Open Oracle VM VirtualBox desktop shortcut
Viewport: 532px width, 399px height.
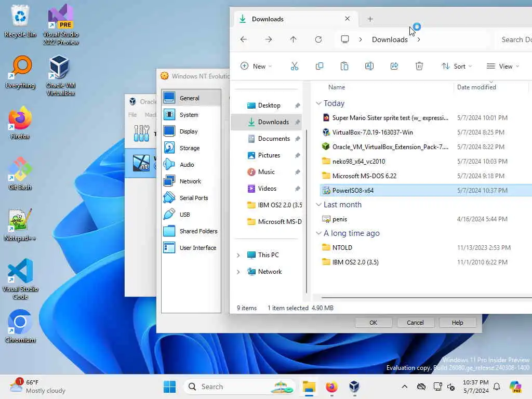60,75
